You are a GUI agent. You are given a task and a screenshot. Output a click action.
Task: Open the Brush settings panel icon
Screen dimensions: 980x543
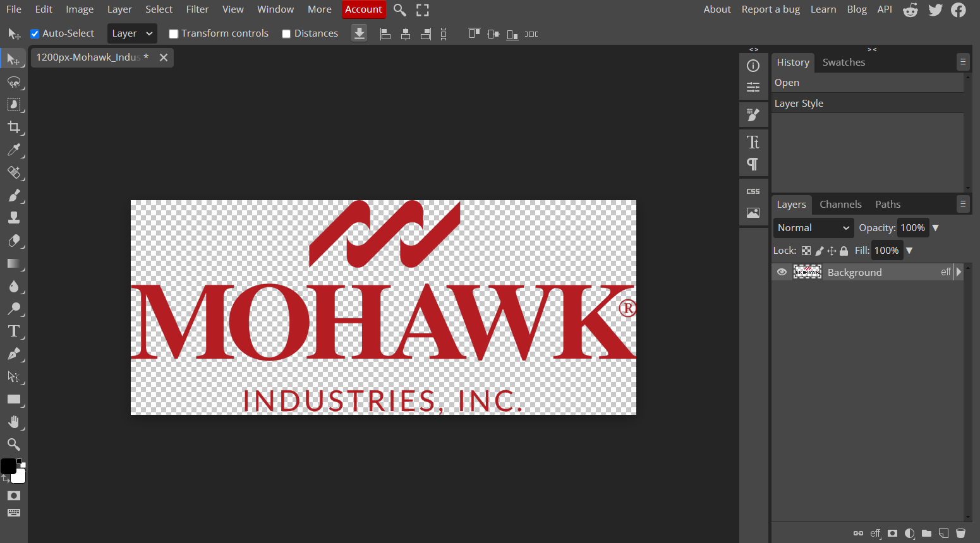point(753,115)
